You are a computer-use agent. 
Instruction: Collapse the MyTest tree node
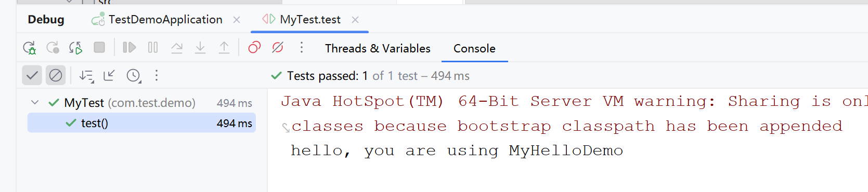pos(35,103)
